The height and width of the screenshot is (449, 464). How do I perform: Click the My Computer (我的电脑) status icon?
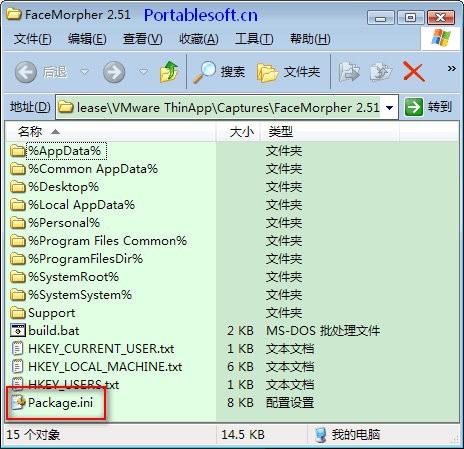[x=320, y=435]
